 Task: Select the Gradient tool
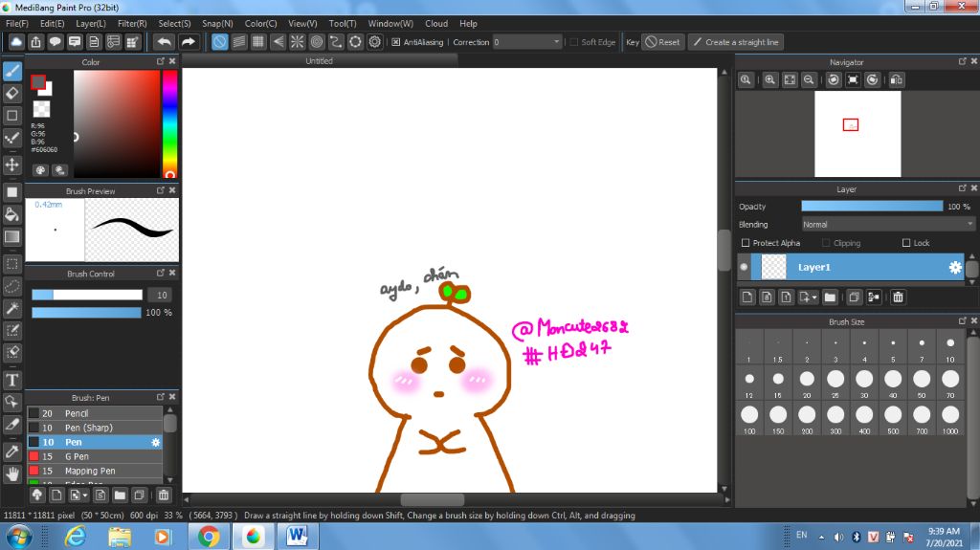click(x=11, y=237)
